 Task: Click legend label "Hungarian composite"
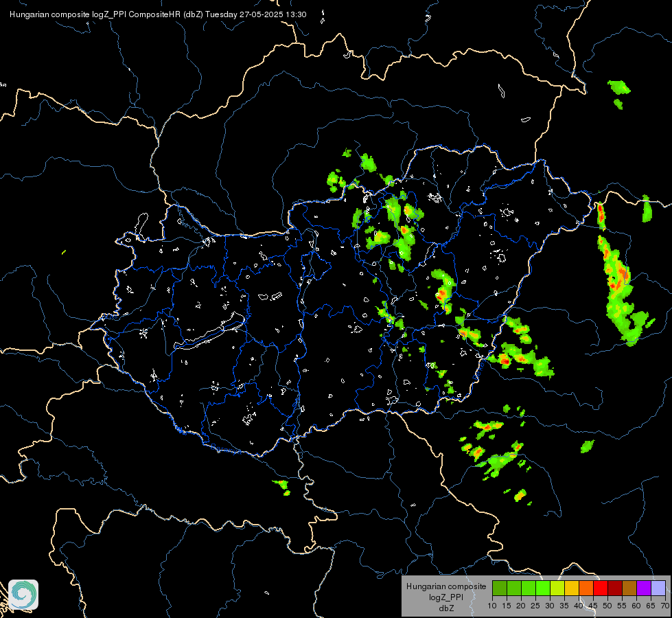coord(446,586)
